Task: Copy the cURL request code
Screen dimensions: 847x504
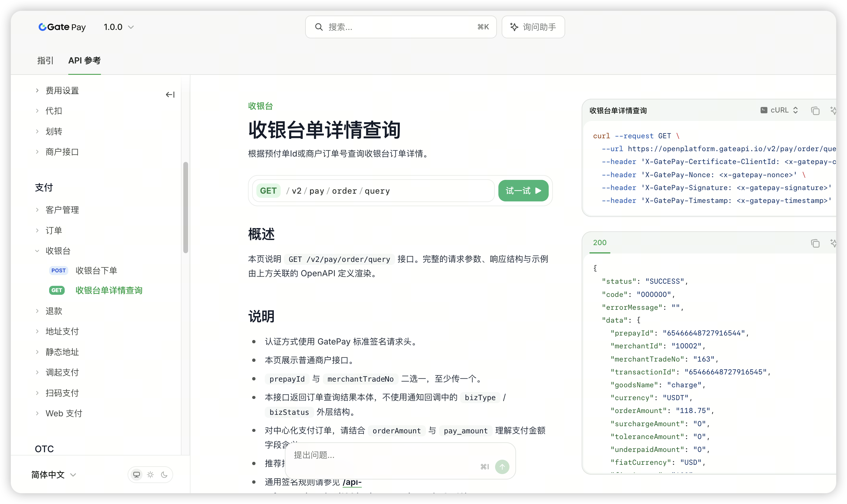Action: coord(815,111)
